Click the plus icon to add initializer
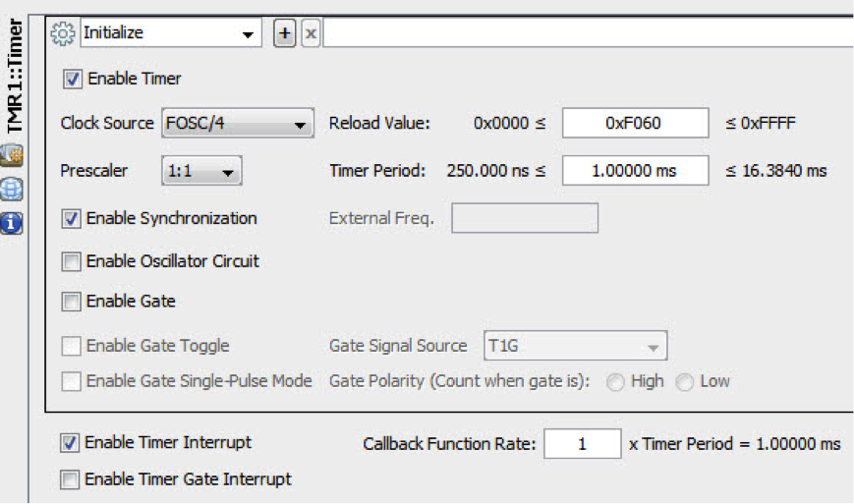Image resolution: width=854 pixels, height=504 pixels. 283,33
